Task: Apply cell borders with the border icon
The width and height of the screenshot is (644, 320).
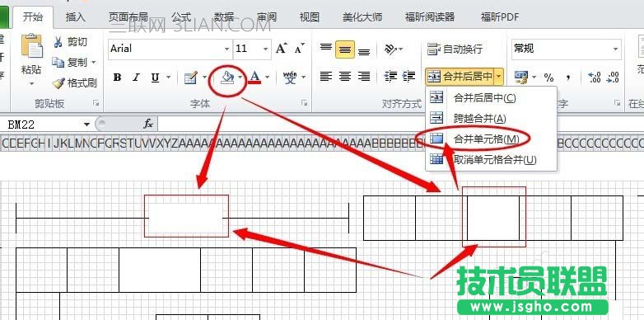Action: [x=190, y=77]
